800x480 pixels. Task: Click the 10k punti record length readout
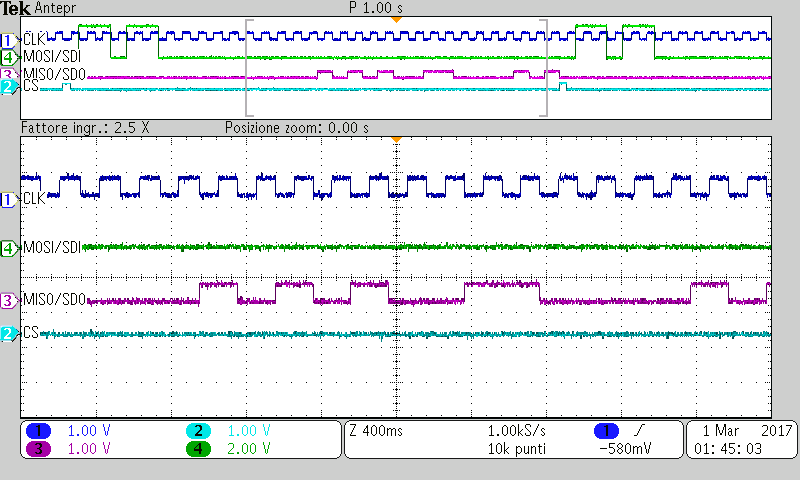[x=516, y=449]
